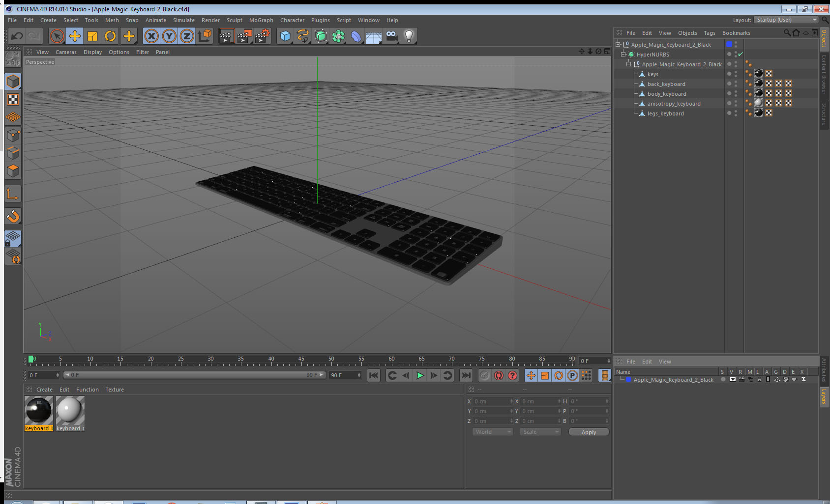
Task: Click the Undo arrow icon
Action: (x=17, y=36)
